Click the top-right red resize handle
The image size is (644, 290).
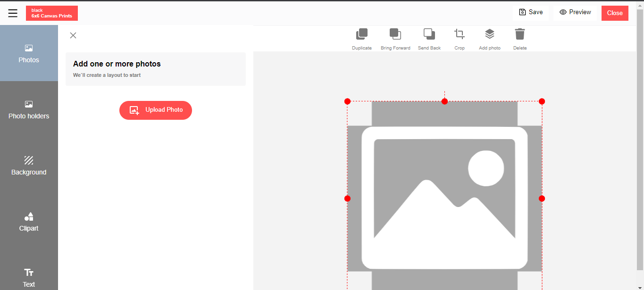542,101
